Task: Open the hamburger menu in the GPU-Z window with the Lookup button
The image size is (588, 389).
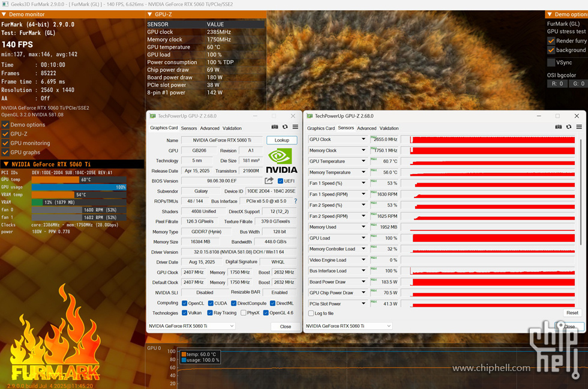Action: [x=295, y=127]
